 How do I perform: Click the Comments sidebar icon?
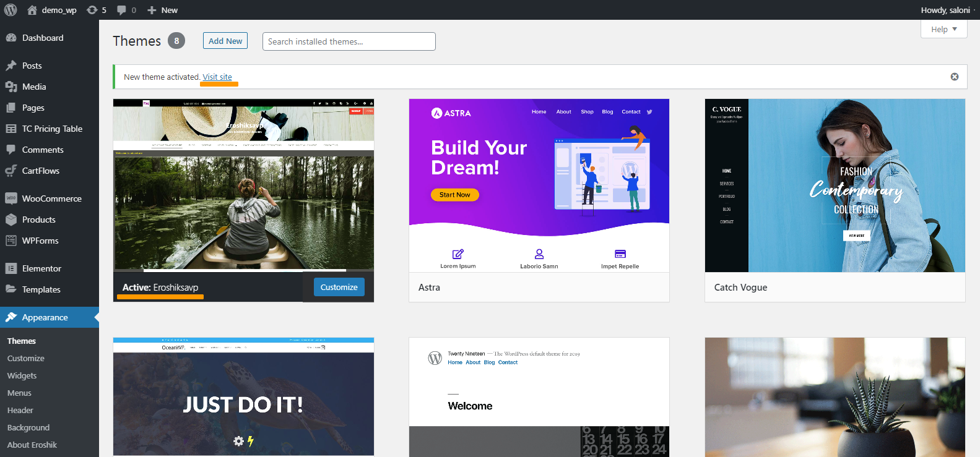pyautogui.click(x=11, y=150)
